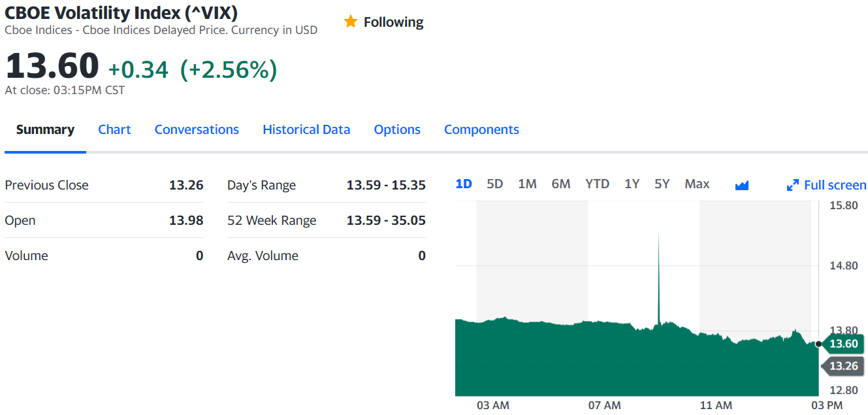Click the Full screen expand arrows icon
The height and width of the screenshot is (415, 868).
[793, 185]
